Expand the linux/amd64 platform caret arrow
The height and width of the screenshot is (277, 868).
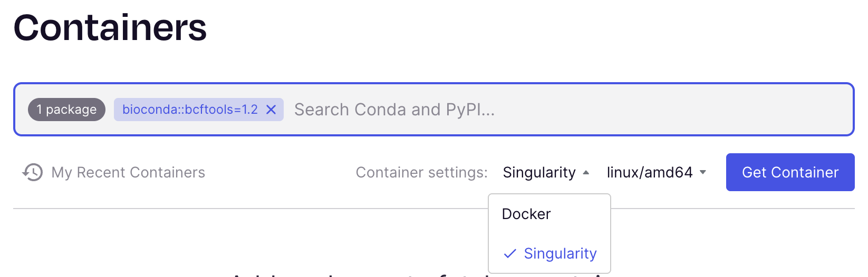pyautogui.click(x=702, y=172)
